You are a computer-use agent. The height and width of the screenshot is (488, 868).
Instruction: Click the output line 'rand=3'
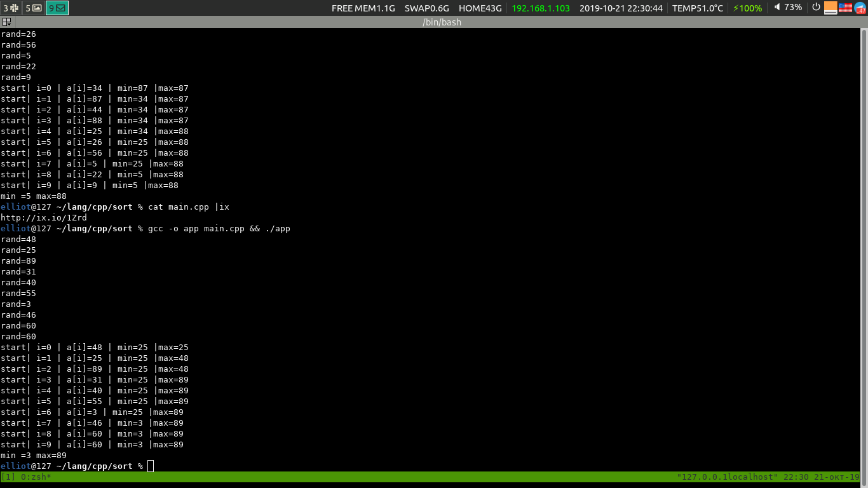pyautogui.click(x=16, y=304)
